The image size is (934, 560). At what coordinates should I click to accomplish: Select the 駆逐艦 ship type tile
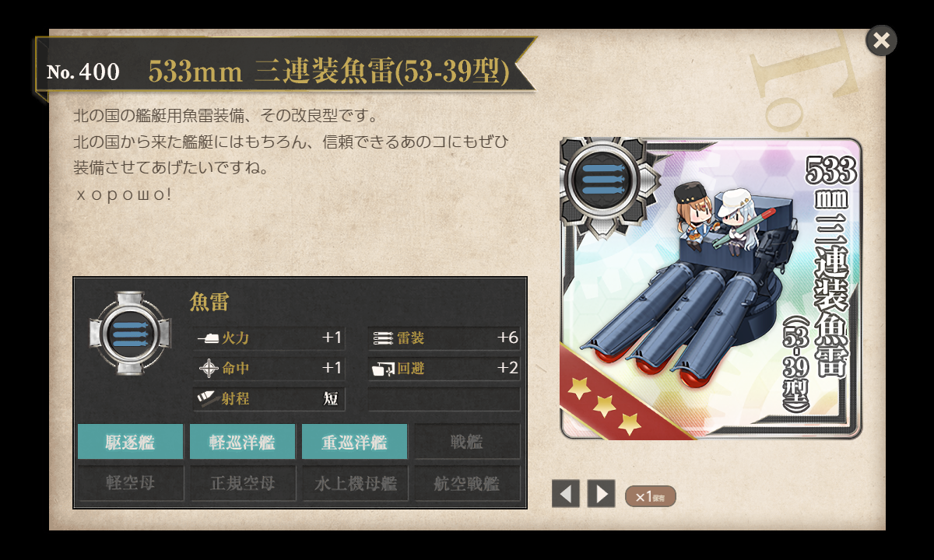(130, 442)
